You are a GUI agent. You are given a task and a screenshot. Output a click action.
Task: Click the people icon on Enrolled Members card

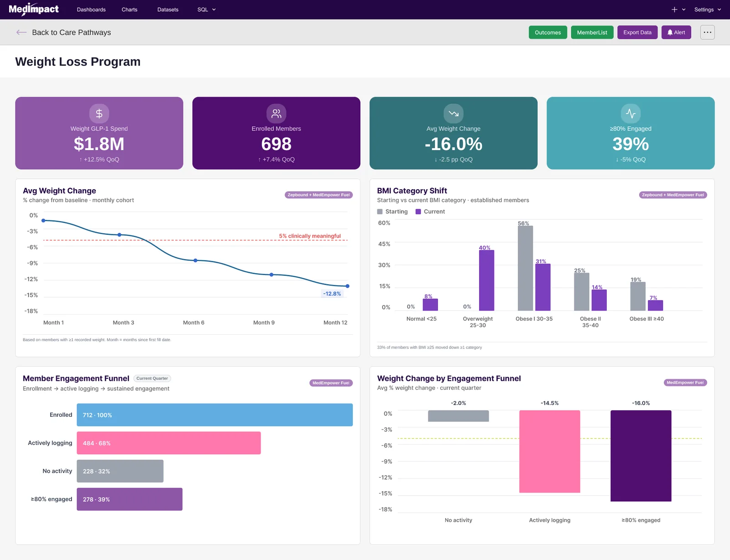[x=276, y=114]
